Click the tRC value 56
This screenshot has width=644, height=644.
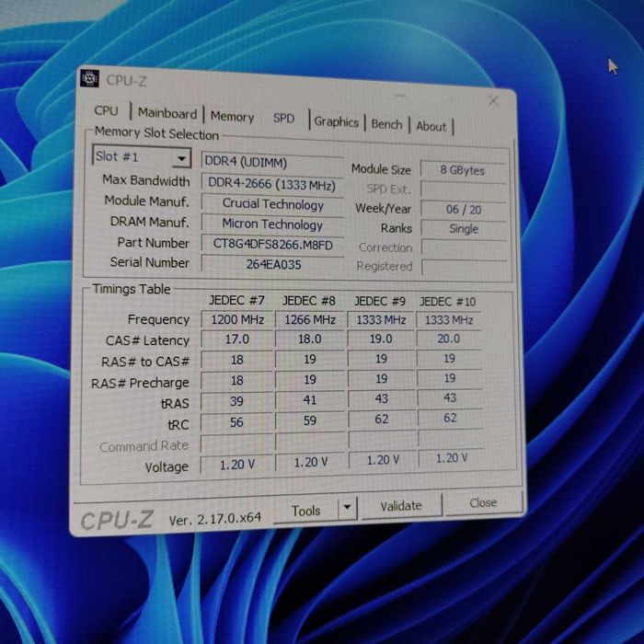pos(237,422)
